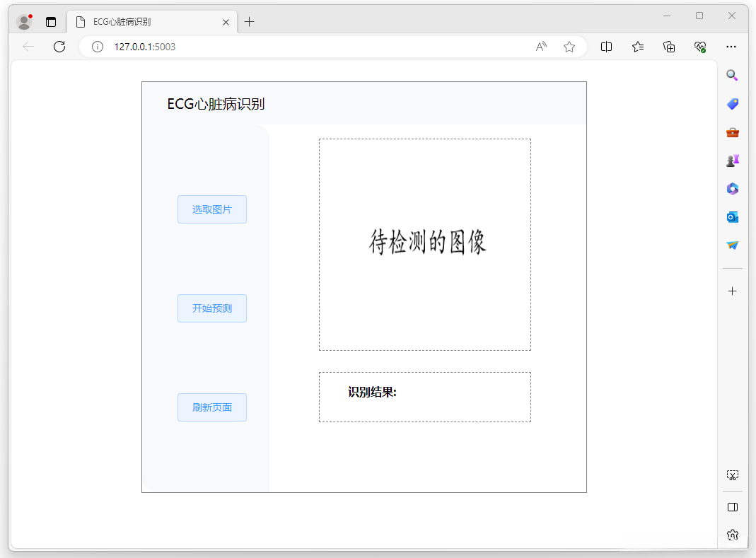Open the Customize sidebar settings icon
The image size is (756, 558).
[732, 535]
